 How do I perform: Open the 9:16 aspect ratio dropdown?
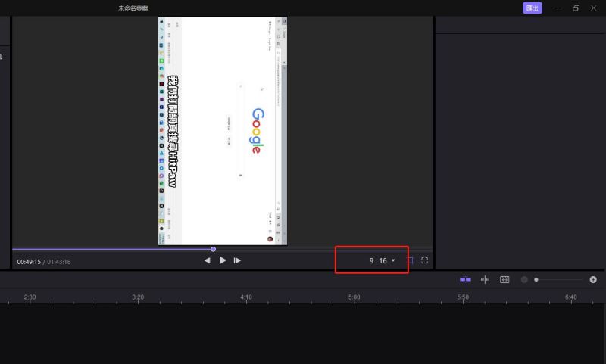coord(382,261)
